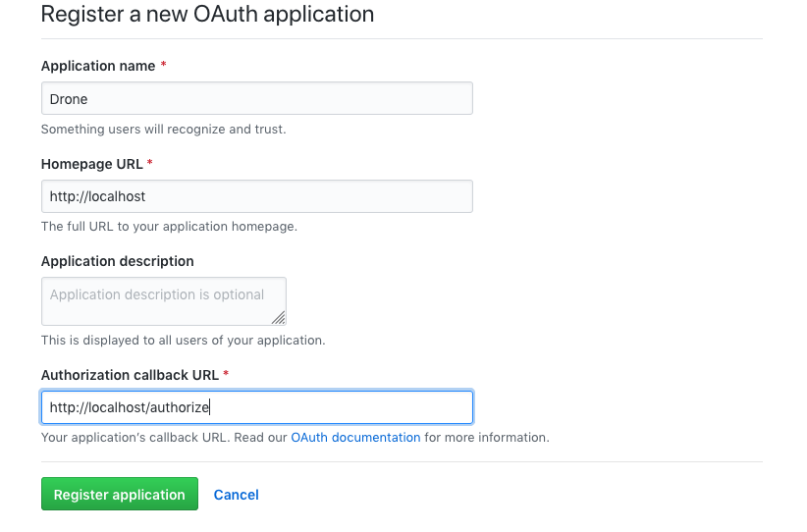This screenshot has height=532, width=807.
Task: Click the required asterisk beside Homepage URL
Action: (x=150, y=163)
